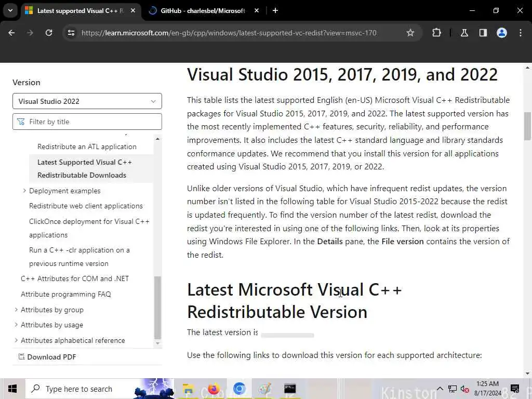Open Redistribute an ATL application
The image size is (532, 399).
(x=87, y=147)
